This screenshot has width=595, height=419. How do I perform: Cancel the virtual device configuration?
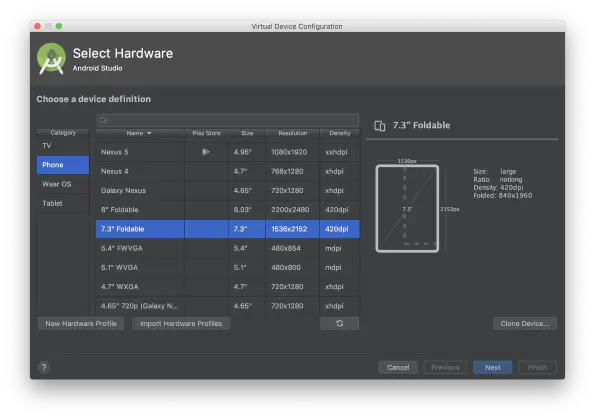[x=398, y=367]
